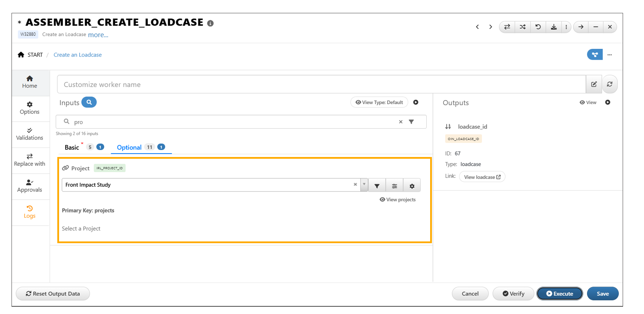This screenshot has width=644, height=314.
Task: Click the blue workflow diagram icon
Action: click(594, 55)
